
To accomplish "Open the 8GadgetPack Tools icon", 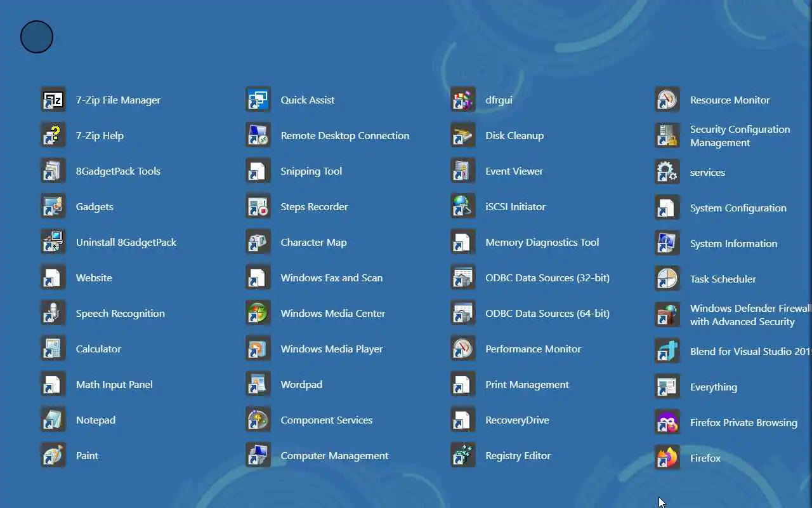I will click(53, 171).
